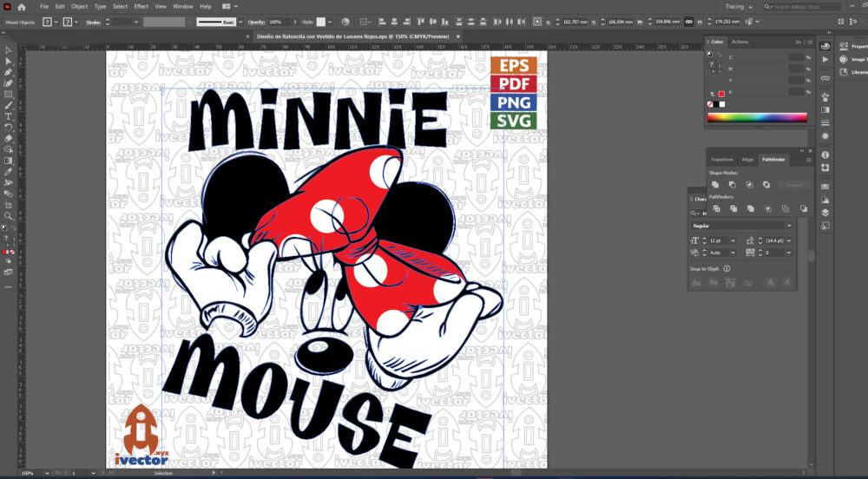Open the leading 14.4 pt dropdown
Screen dimensions: 868x479
pyautogui.click(x=788, y=240)
